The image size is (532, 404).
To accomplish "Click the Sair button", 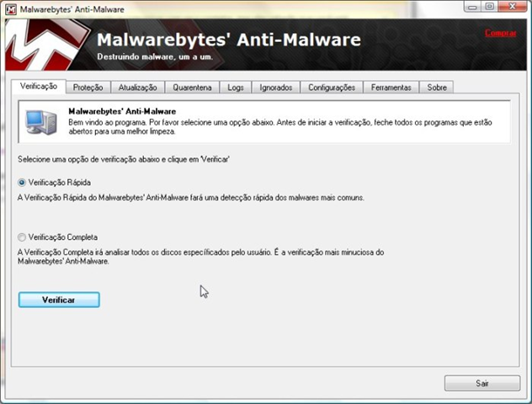I will [x=482, y=383].
